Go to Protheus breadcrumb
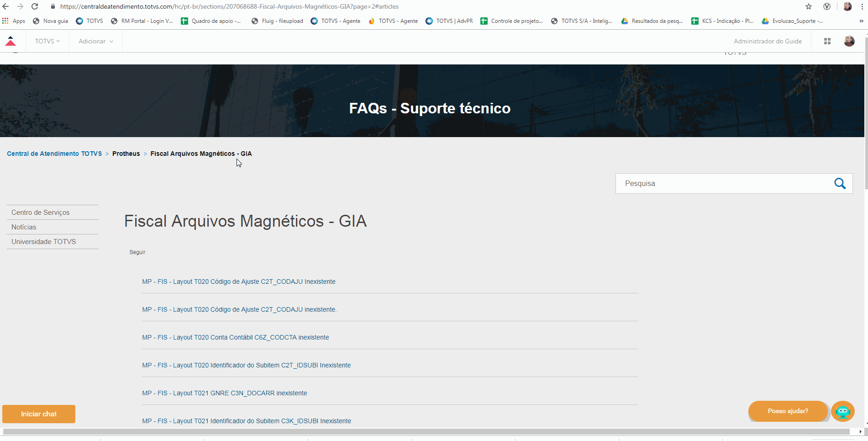Image resolution: width=868 pixels, height=441 pixels. 126,154
